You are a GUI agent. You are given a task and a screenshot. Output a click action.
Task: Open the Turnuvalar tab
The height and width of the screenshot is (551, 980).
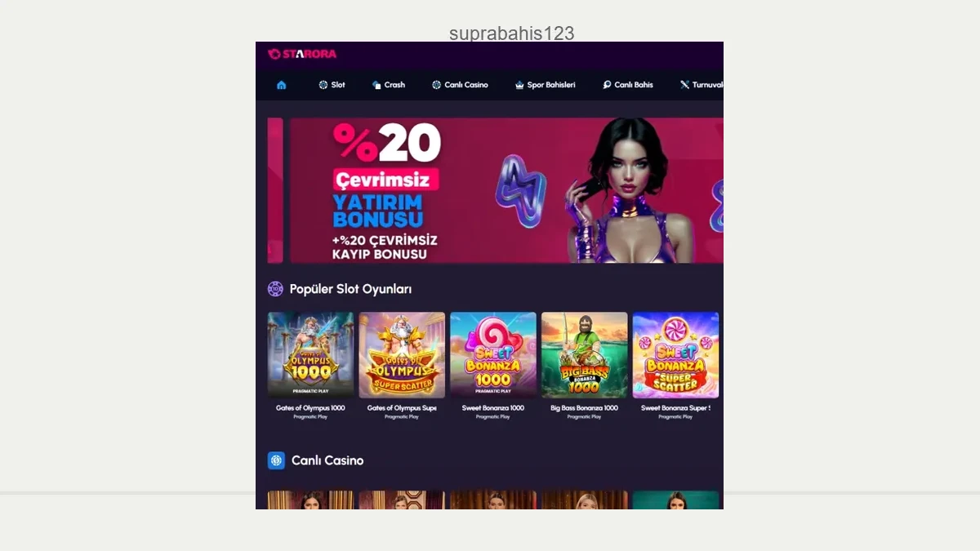(x=702, y=85)
